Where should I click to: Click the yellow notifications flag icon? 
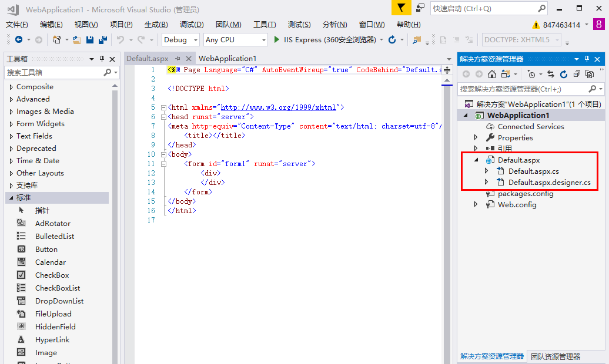[x=400, y=8]
